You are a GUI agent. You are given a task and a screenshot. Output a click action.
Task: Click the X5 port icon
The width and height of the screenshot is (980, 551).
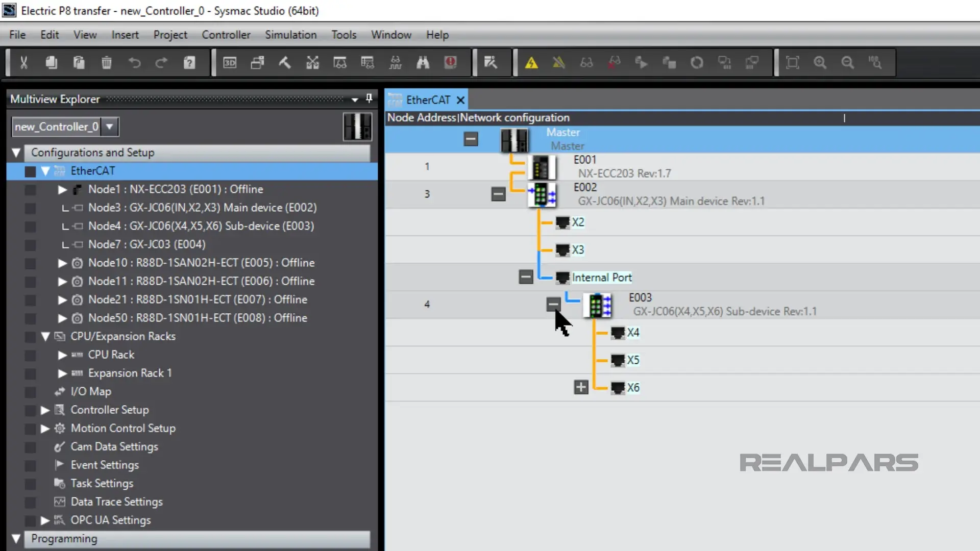pos(618,360)
